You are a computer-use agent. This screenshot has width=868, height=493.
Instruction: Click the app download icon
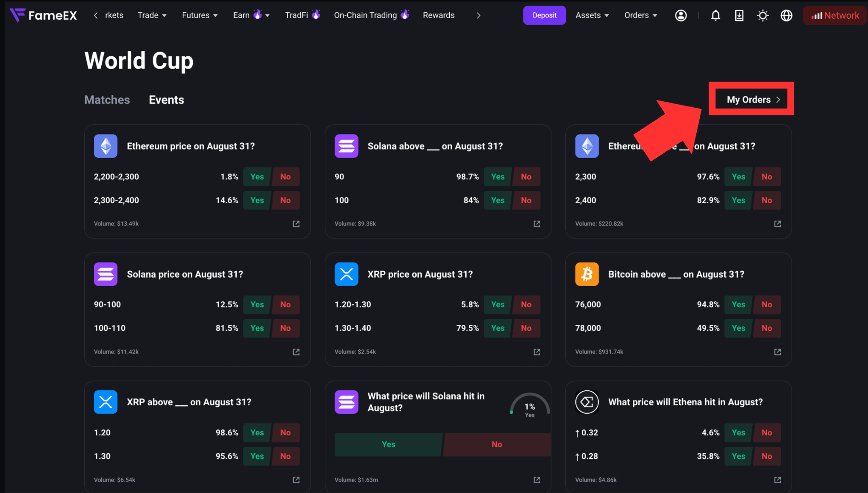click(x=739, y=15)
